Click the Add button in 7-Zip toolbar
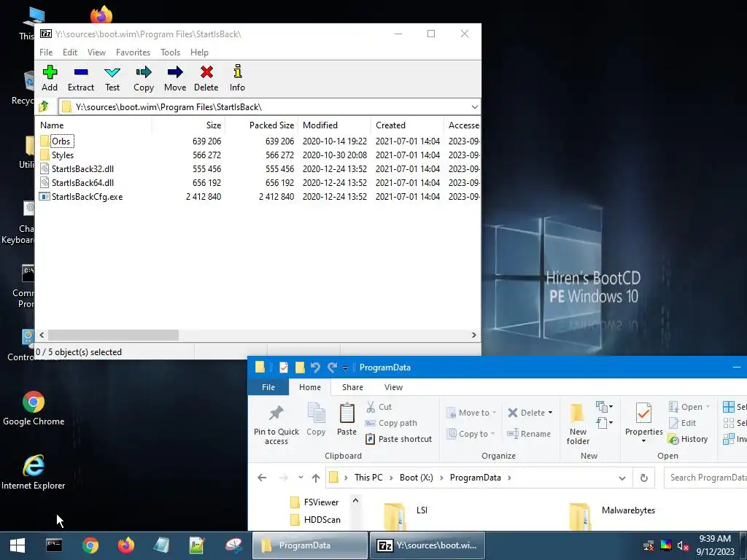This screenshot has height=560, width=747. coord(50,79)
